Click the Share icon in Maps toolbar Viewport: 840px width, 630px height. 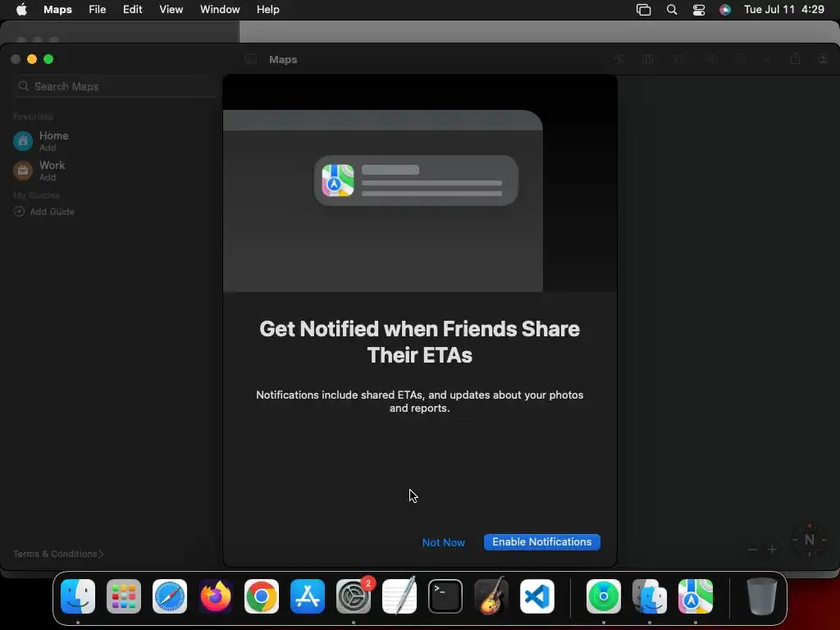[795, 58]
